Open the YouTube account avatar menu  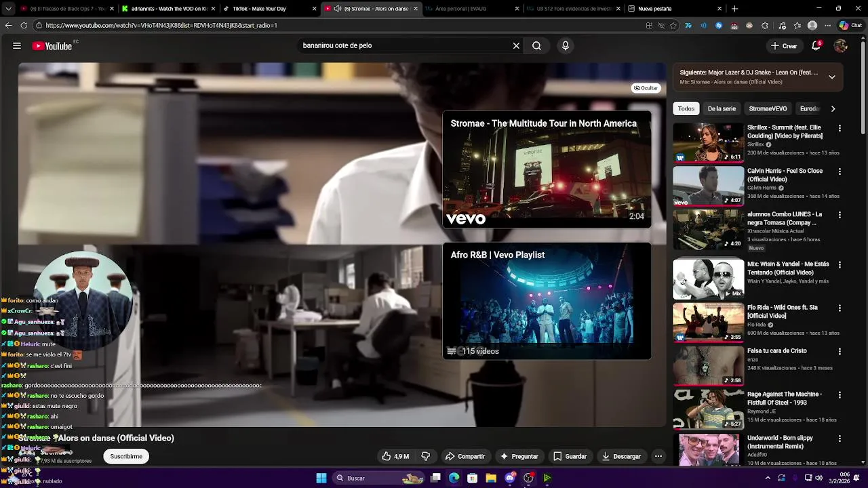pos(841,46)
